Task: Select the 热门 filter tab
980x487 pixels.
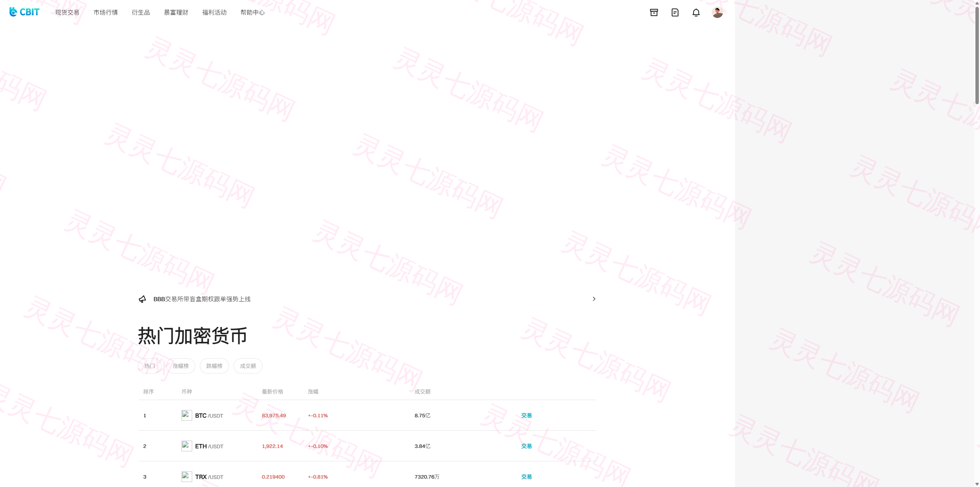Action: click(x=150, y=366)
